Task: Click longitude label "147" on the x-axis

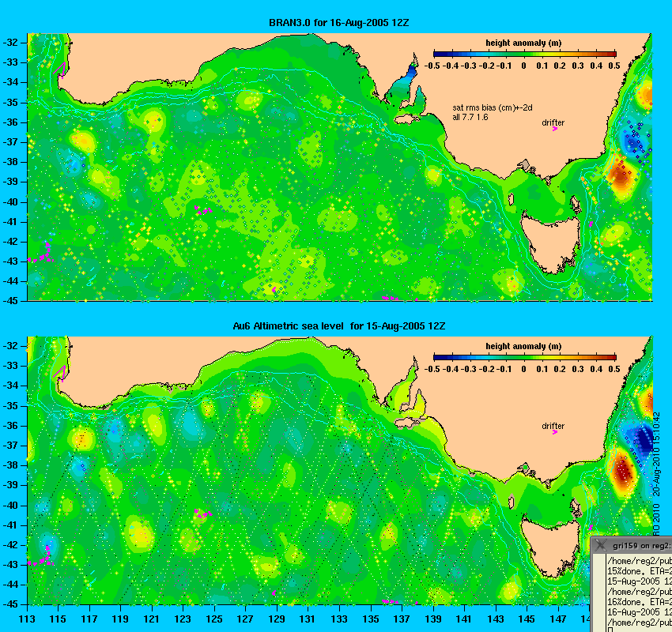Action: 557,619
